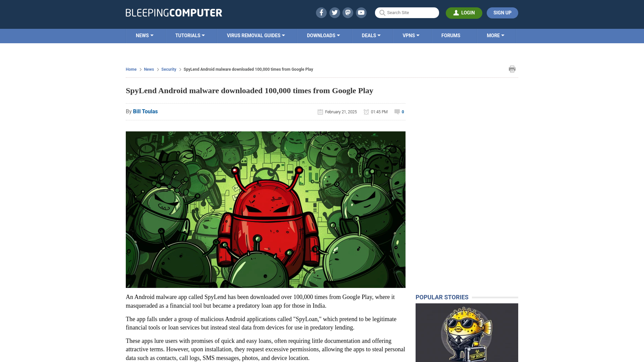Screen dimensions: 644x362
Task: Expand the VIRUS REMOVAL GUIDES dropdown
Action: click(x=256, y=35)
